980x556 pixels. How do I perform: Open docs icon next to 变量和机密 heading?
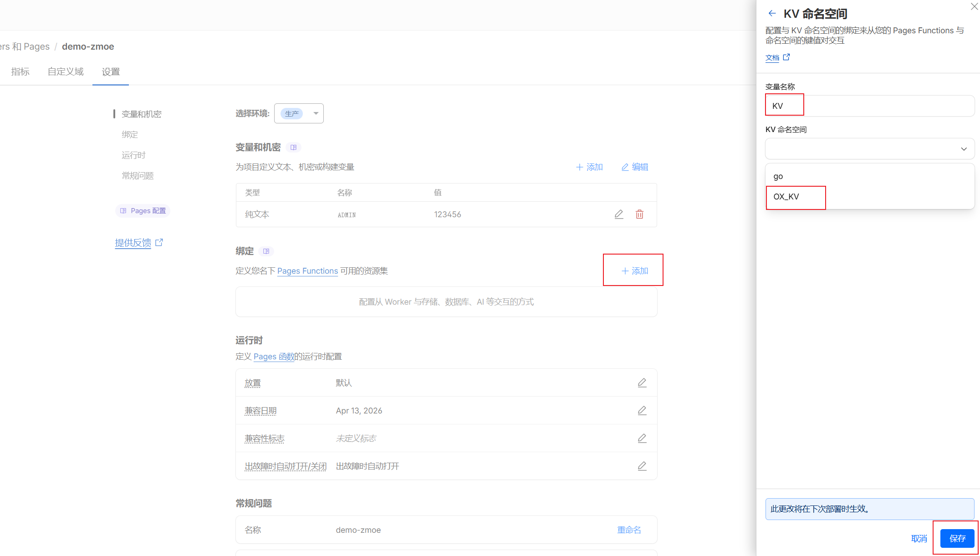click(x=293, y=148)
